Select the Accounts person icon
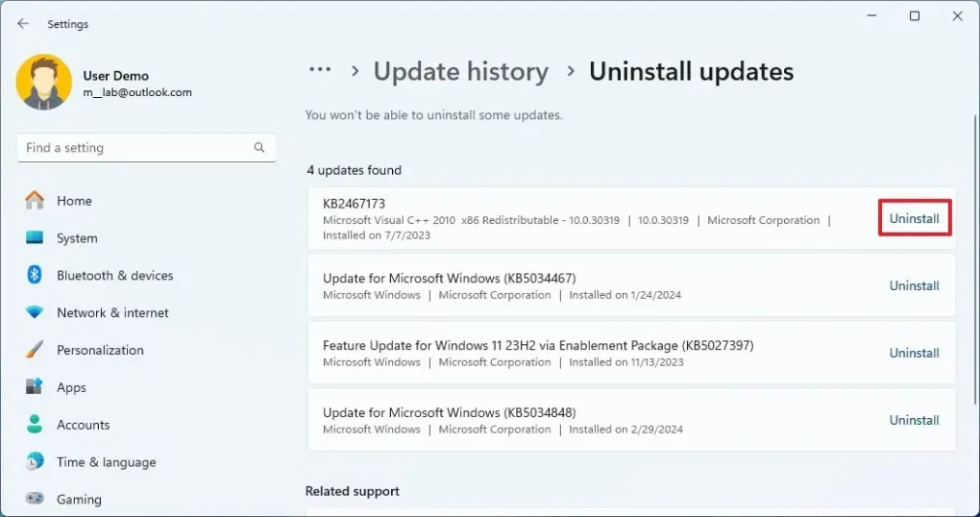 click(x=35, y=425)
